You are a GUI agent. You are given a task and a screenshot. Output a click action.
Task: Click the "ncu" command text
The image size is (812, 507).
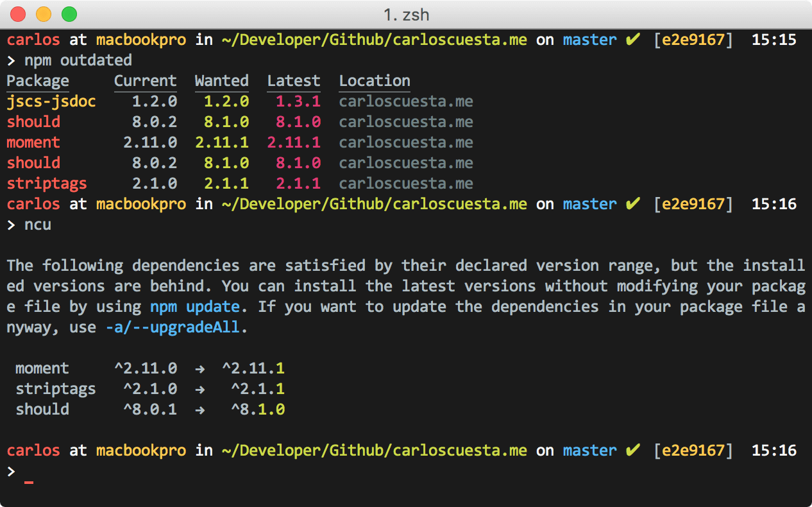38,225
